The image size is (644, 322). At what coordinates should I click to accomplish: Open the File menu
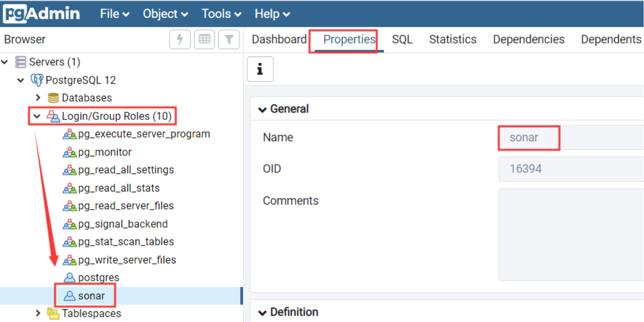(115, 14)
